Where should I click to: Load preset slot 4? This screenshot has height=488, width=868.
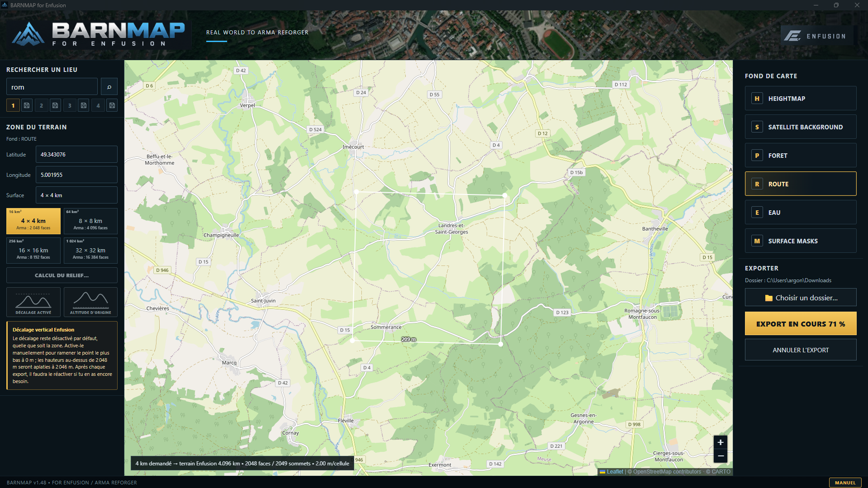[98, 105]
